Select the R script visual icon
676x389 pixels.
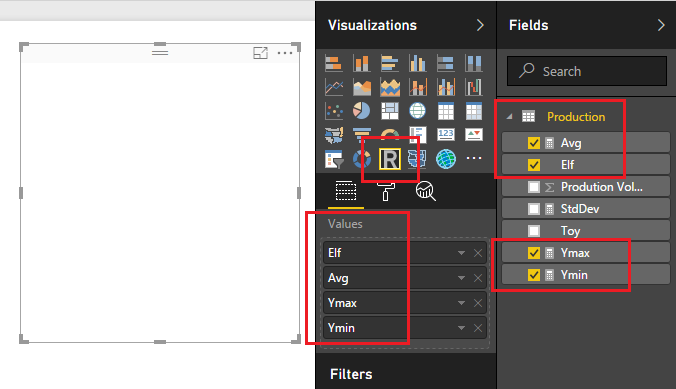pos(390,159)
